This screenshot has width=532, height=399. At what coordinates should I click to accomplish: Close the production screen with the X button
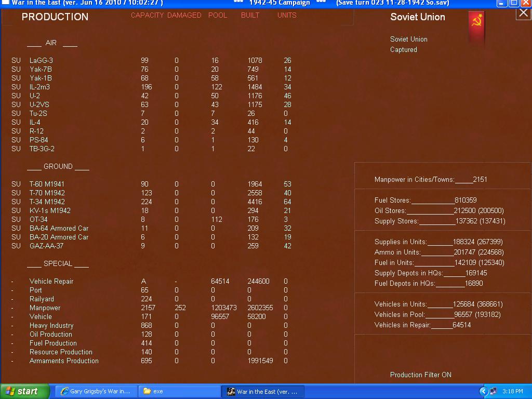point(524,14)
